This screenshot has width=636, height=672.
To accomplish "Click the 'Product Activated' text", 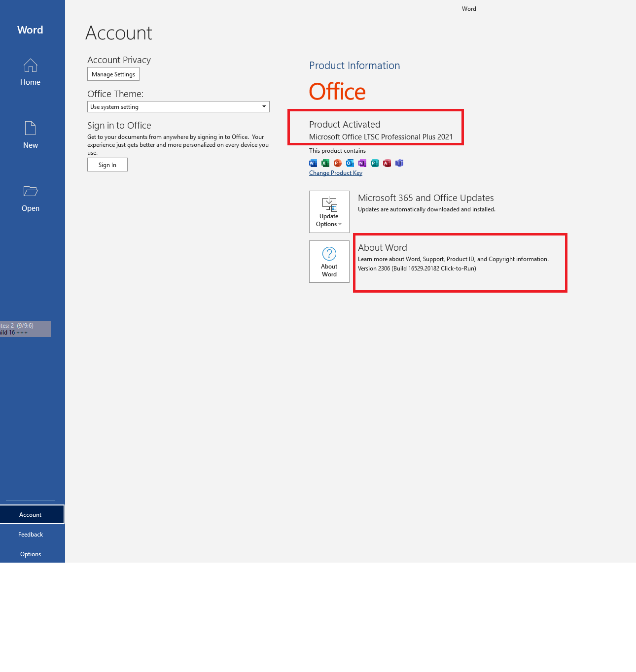I will tap(345, 125).
